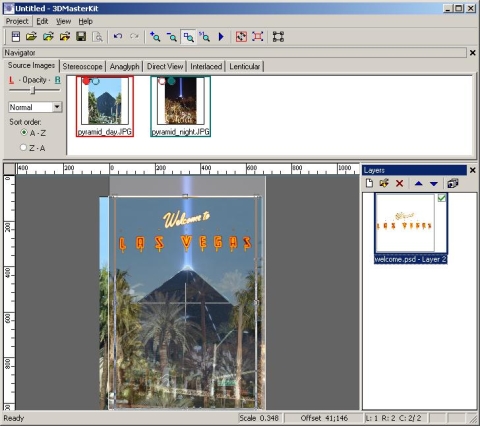Close the Navigator panel
Viewport: 480px width, 426px height.
point(472,53)
